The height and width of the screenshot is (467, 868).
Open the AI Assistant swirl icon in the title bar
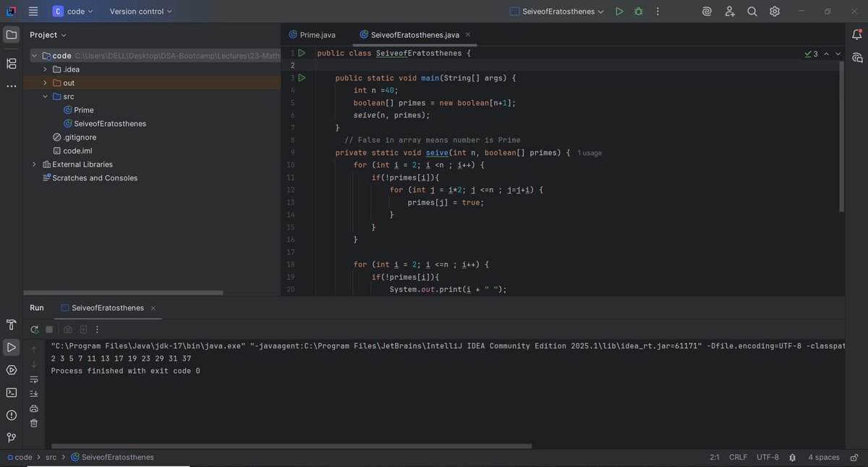(707, 12)
